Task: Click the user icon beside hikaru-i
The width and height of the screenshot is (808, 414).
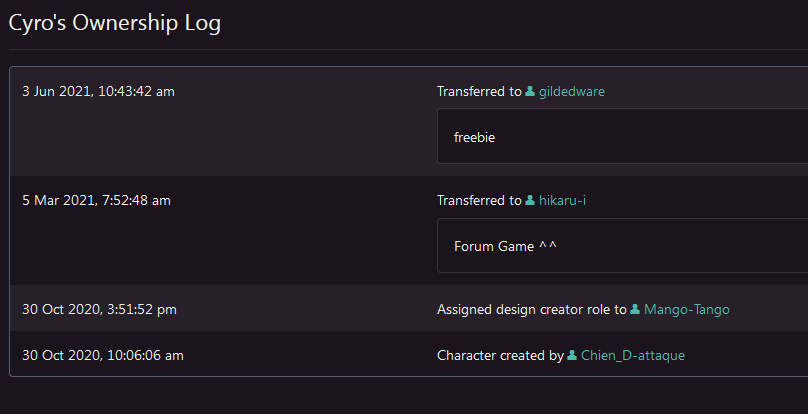Action: [530, 201]
